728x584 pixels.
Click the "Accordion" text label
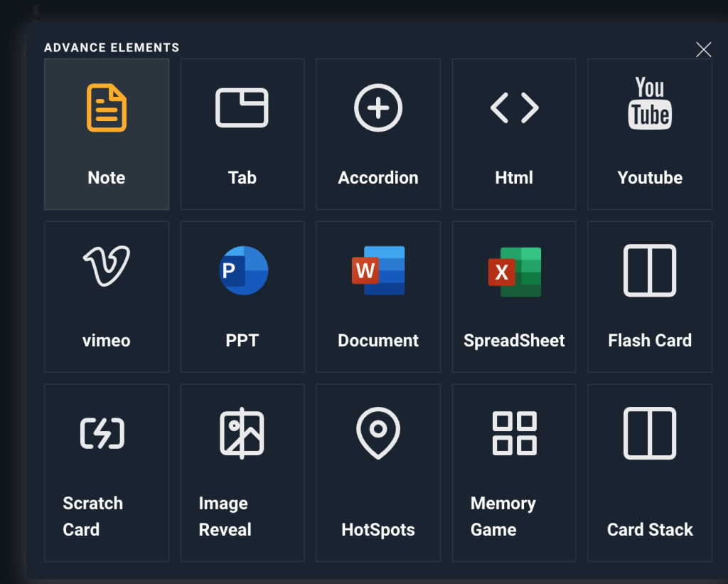coord(378,178)
